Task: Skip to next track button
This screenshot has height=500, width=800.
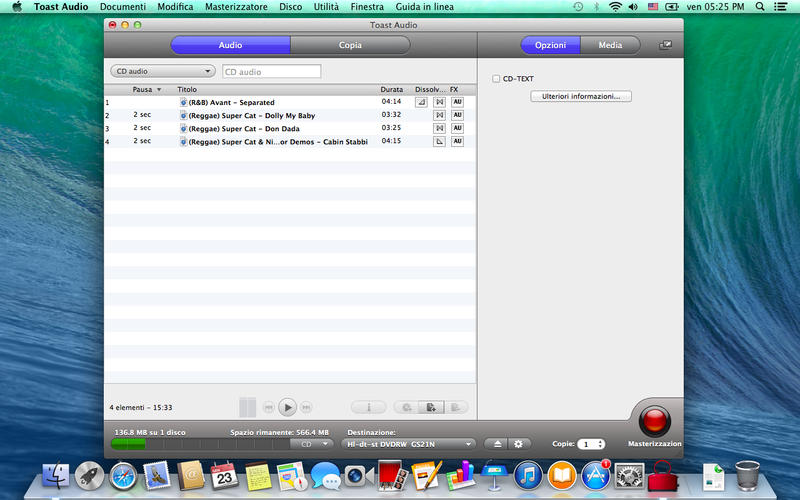Action: click(306, 407)
